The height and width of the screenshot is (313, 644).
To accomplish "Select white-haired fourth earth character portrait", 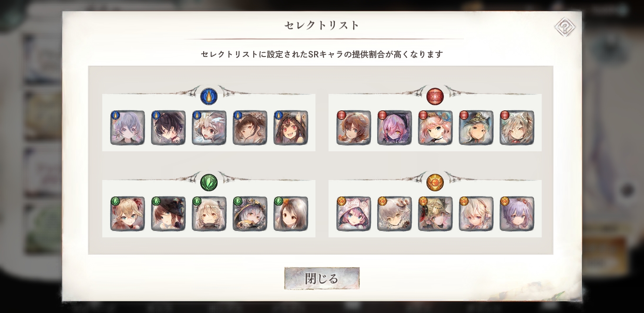I will click(476, 214).
